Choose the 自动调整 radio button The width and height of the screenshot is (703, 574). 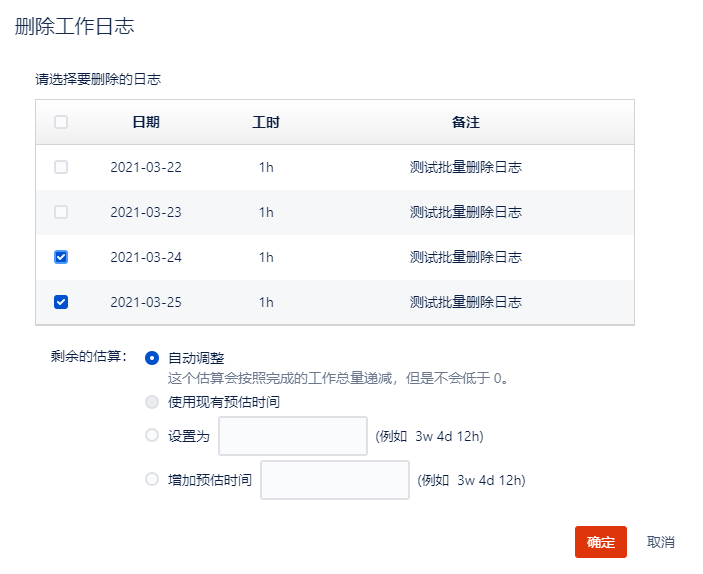152,358
